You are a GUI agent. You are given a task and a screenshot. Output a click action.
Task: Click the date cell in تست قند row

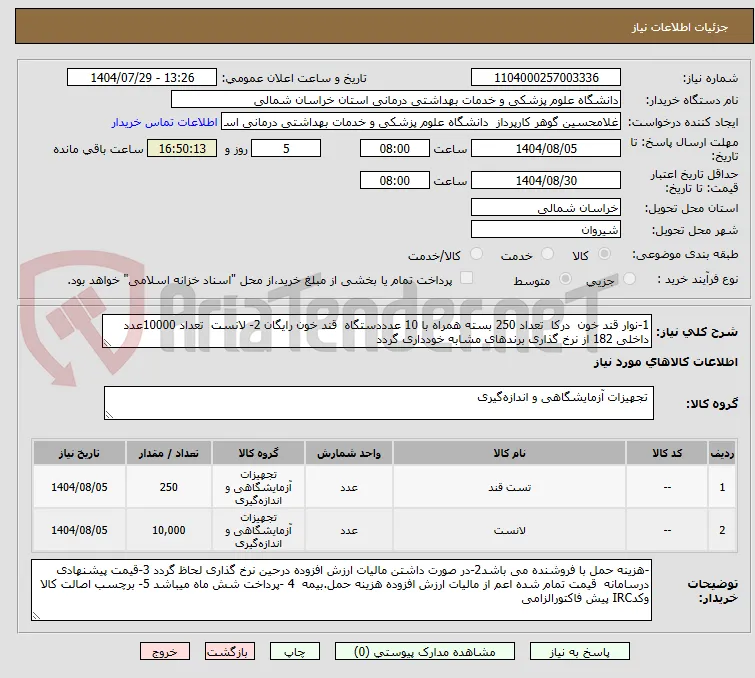pos(79,487)
